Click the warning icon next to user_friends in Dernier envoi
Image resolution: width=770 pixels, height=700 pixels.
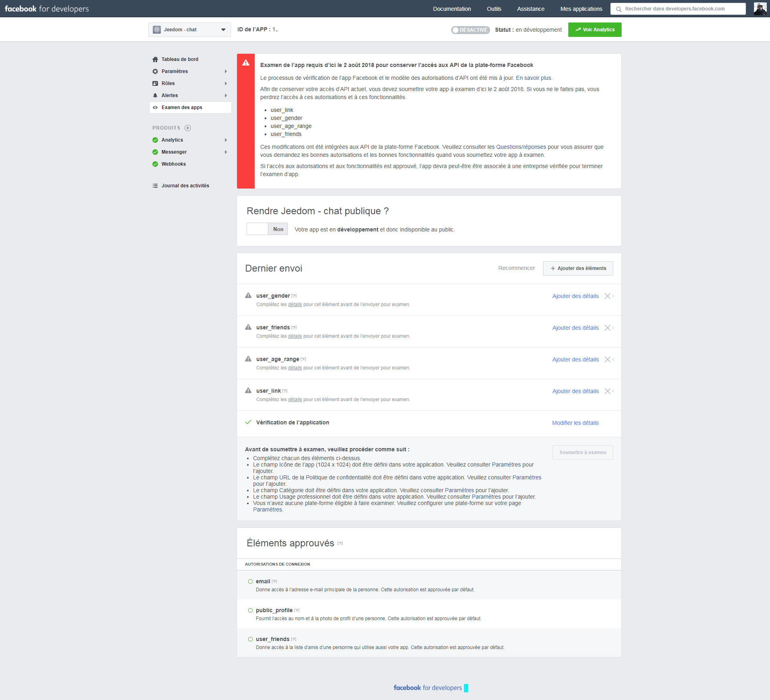[x=248, y=327]
